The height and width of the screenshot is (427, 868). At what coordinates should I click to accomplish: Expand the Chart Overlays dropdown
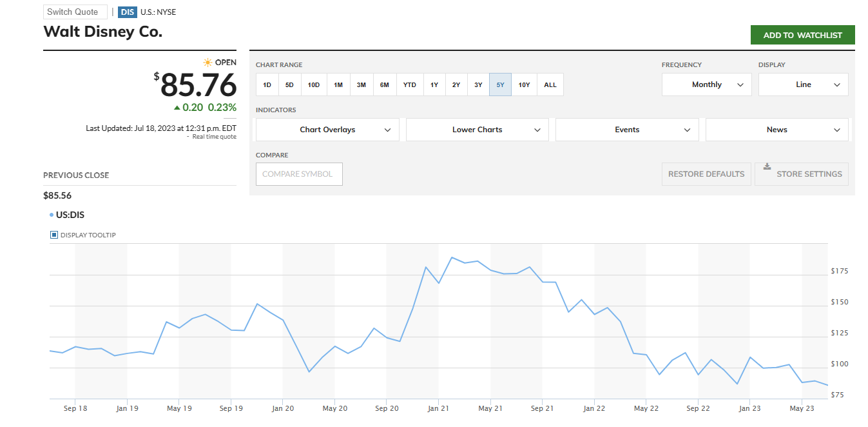pos(327,130)
